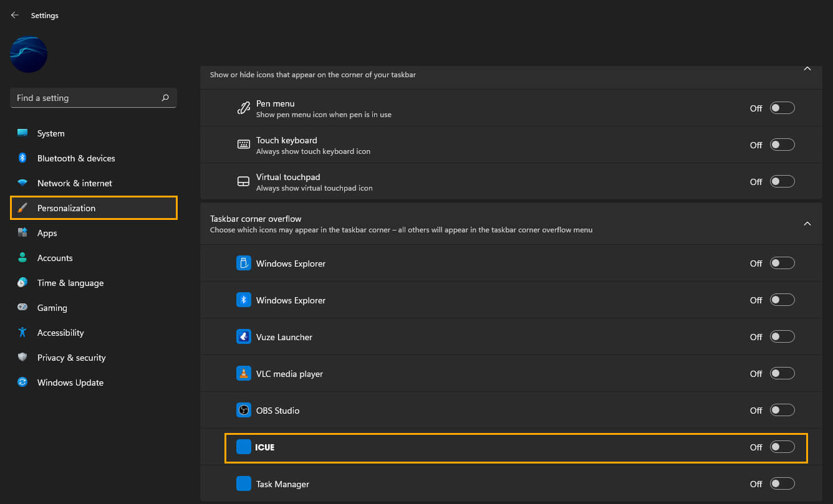This screenshot has height=504, width=833.
Task: Click the Touch keyboard icon
Action: click(244, 145)
